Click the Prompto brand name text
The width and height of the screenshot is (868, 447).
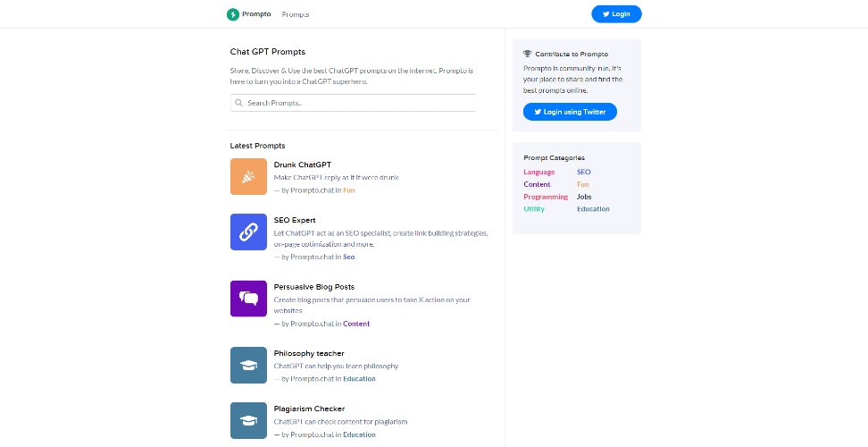pyautogui.click(x=256, y=14)
